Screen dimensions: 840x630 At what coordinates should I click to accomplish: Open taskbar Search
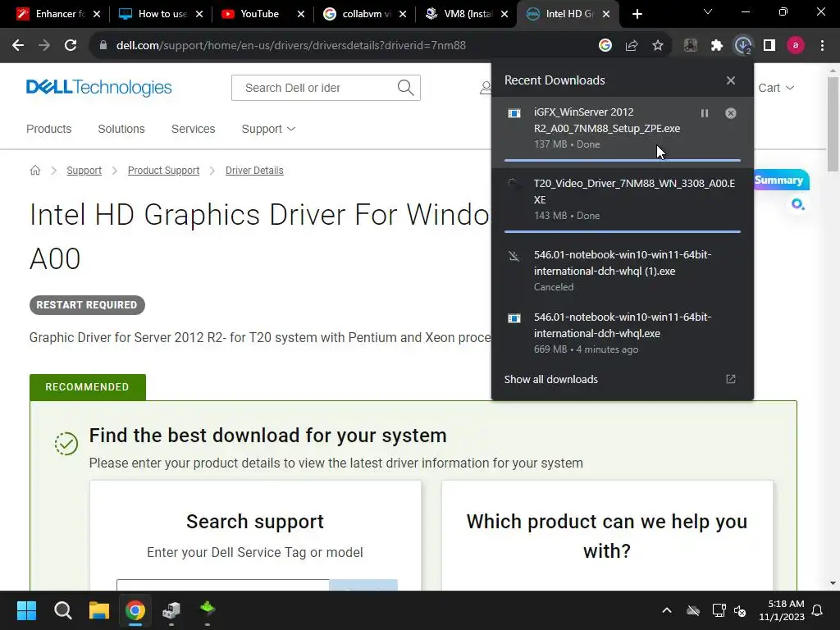(62, 610)
